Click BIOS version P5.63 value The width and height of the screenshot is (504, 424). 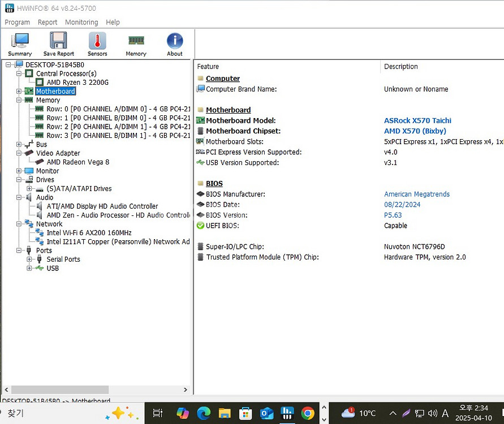coord(393,215)
